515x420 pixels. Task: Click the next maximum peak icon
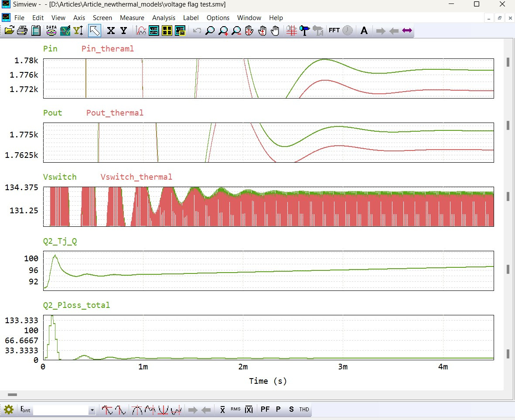click(137, 410)
